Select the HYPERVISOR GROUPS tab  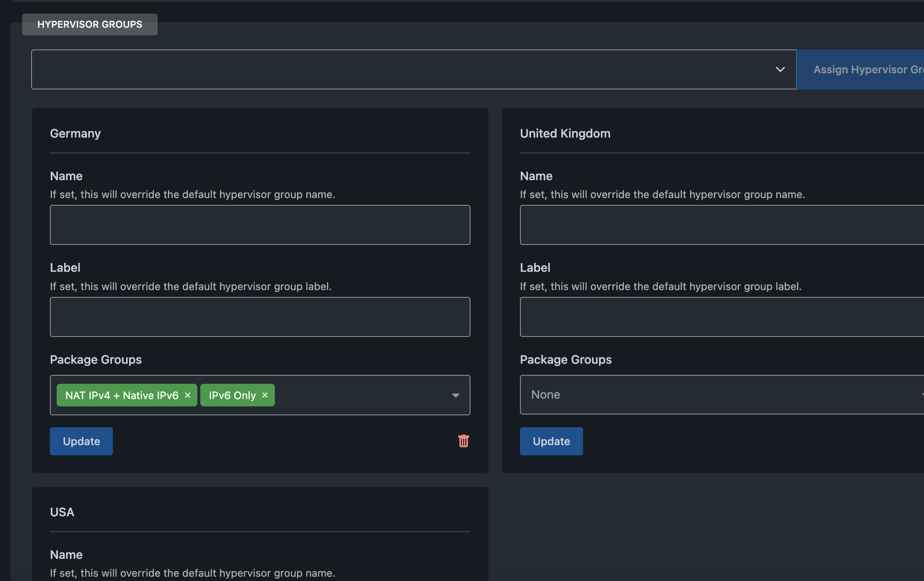(x=90, y=24)
